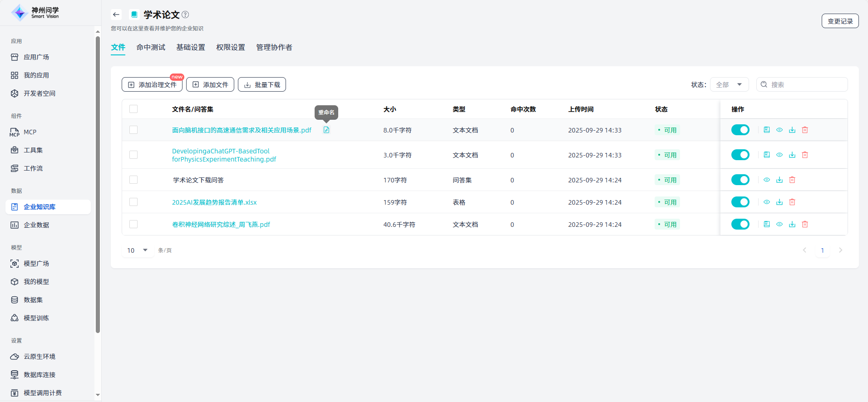The height and width of the screenshot is (402, 868).
Task: Delete the 学术论文下载问答 entry via trash icon
Action: tap(792, 180)
